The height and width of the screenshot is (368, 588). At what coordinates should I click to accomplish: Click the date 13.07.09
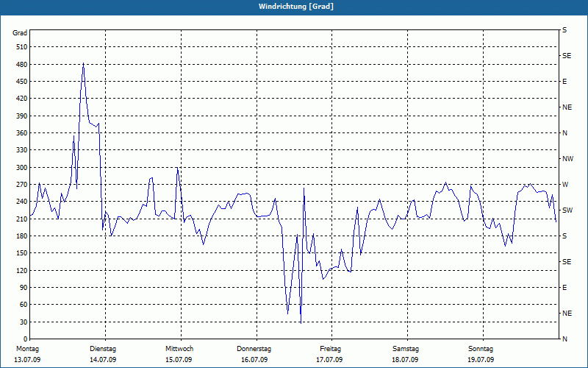pos(27,360)
